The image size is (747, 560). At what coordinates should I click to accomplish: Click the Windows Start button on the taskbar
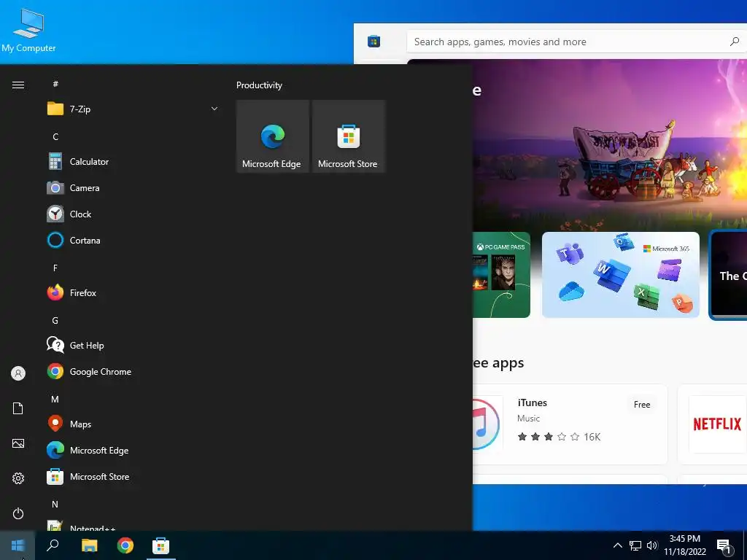pos(18,545)
